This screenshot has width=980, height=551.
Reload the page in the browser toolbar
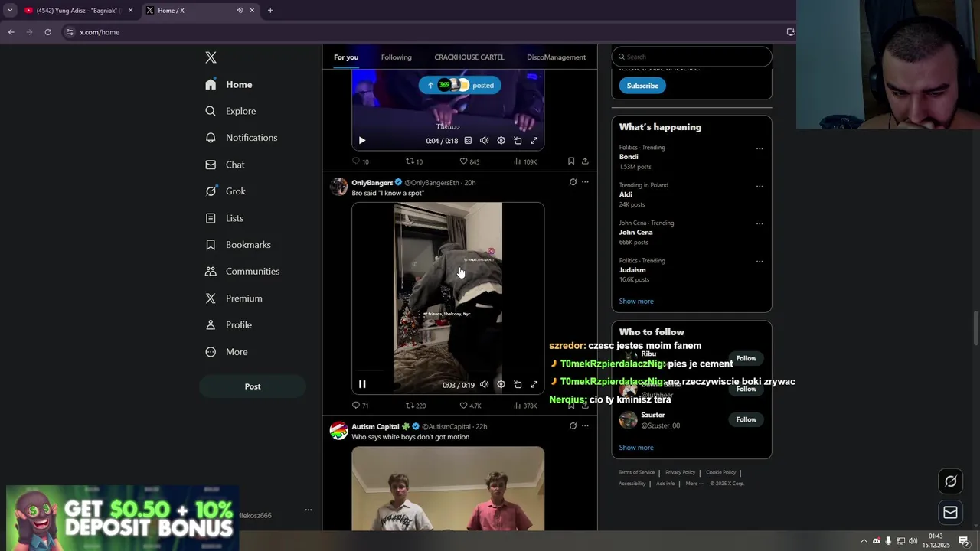(47, 32)
